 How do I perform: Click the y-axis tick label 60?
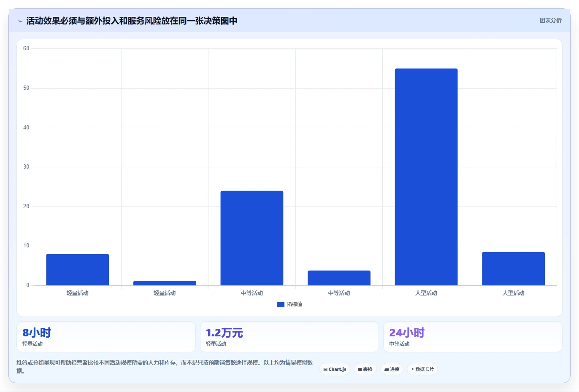26,48
